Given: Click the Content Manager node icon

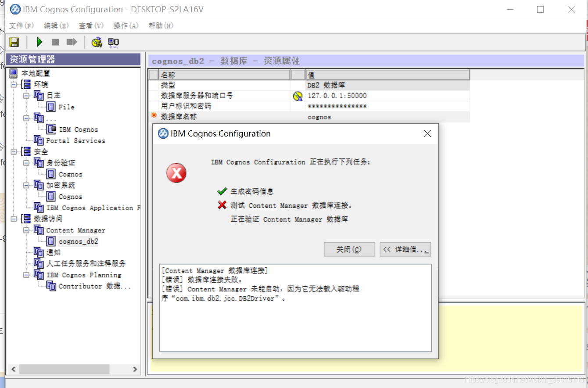Looking at the screenshot, I should [39, 230].
